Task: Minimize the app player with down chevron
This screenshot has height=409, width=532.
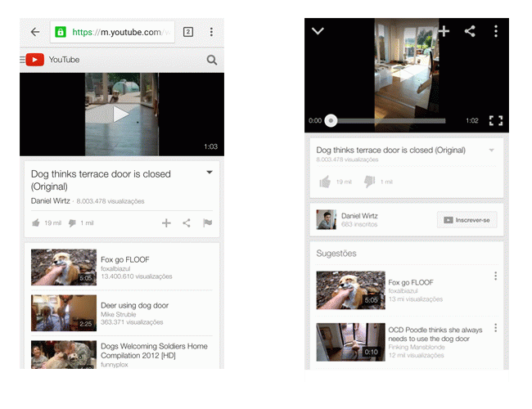Action: (318, 31)
